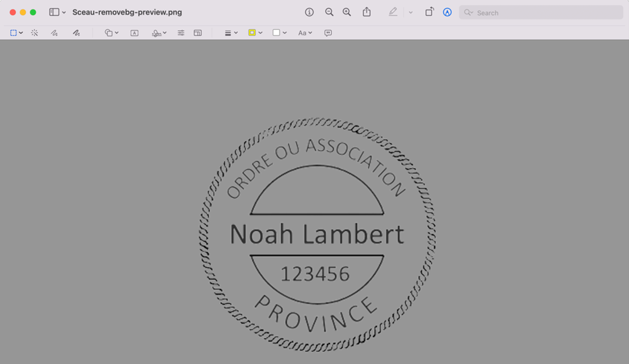Open the Aa Text Style menu

(x=305, y=33)
